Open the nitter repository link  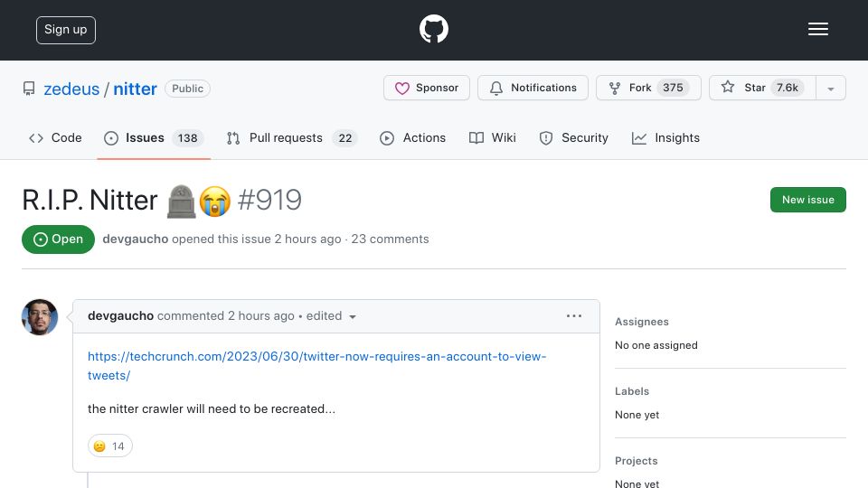point(135,89)
